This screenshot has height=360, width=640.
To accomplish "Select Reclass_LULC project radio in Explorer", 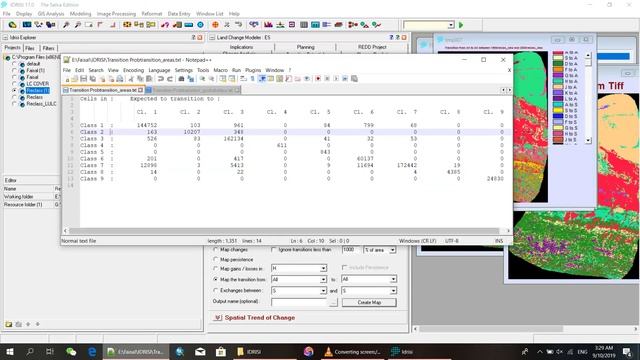I will click(15, 104).
